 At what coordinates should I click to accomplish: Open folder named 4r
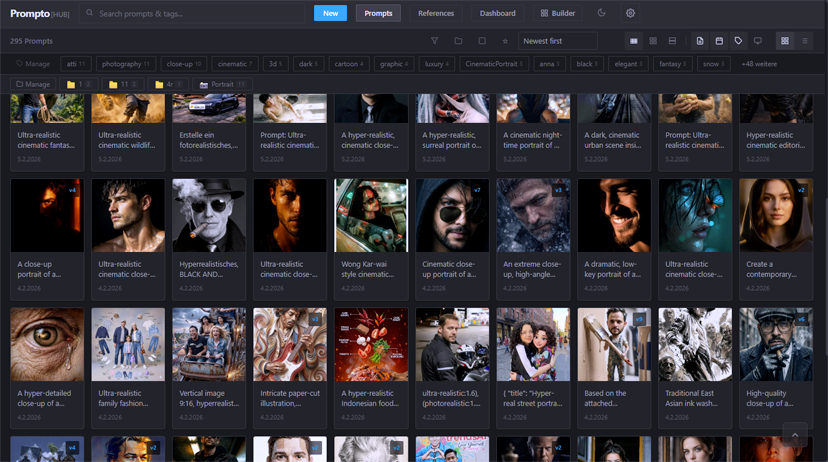pos(168,84)
